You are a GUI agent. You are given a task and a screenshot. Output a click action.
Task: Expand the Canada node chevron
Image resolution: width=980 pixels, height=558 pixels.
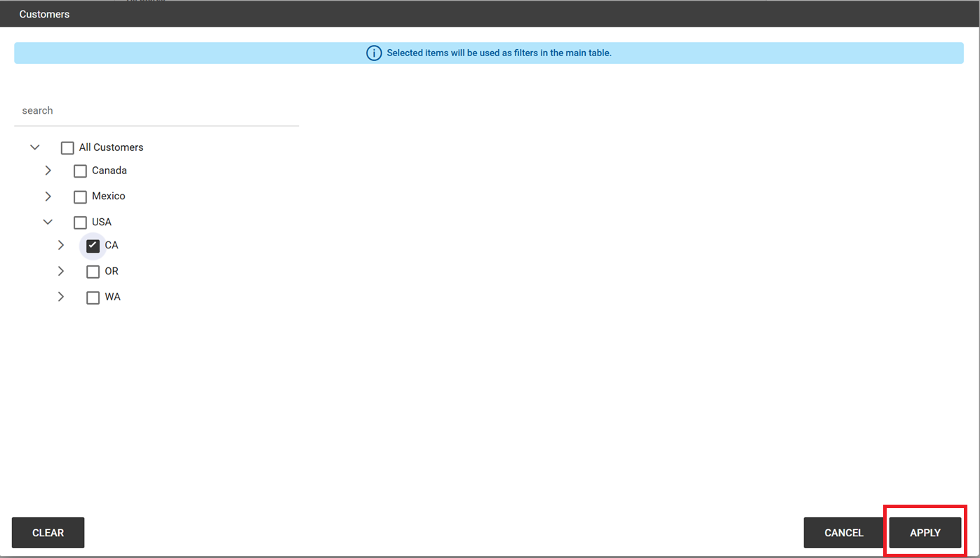click(48, 171)
